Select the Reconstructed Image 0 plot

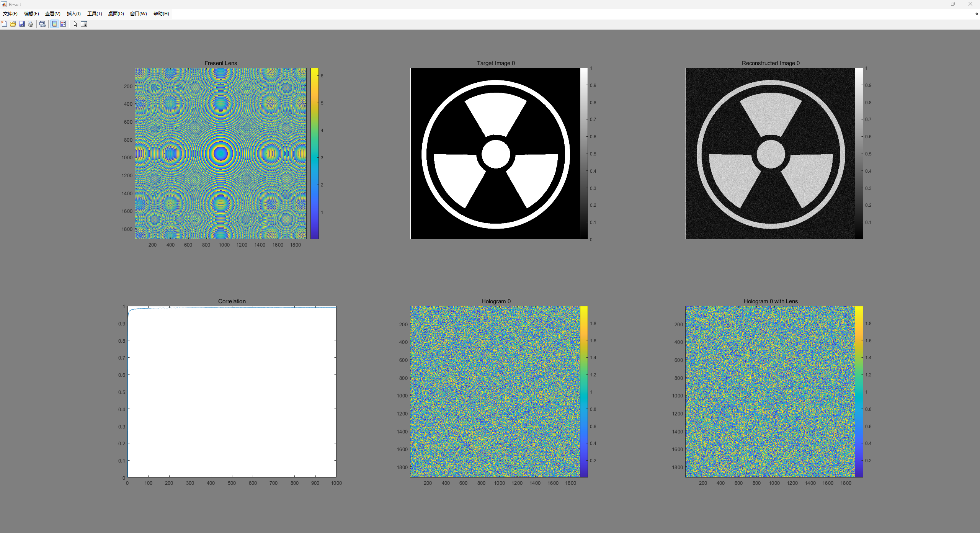click(x=770, y=153)
